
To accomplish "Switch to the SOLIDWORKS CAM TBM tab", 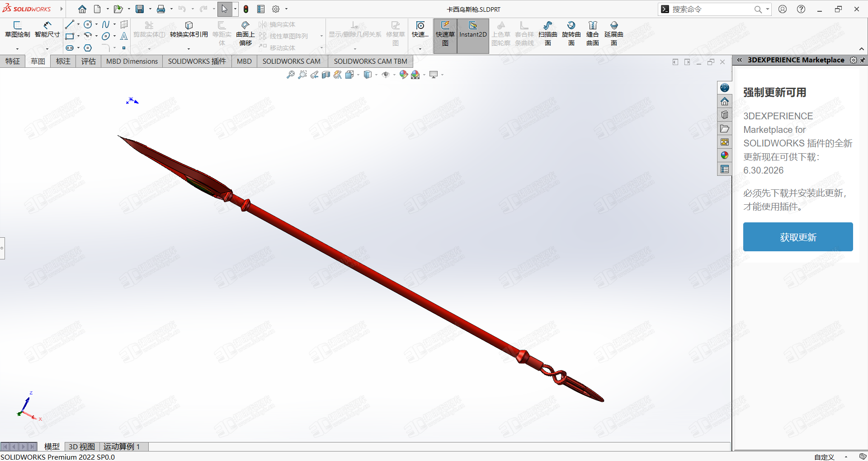I will (x=371, y=61).
